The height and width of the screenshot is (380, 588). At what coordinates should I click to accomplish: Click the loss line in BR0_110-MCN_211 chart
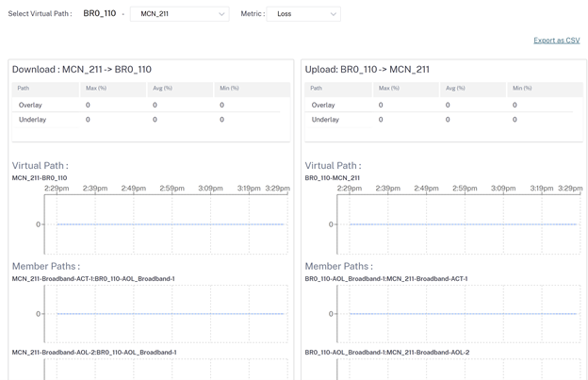tap(463, 224)
